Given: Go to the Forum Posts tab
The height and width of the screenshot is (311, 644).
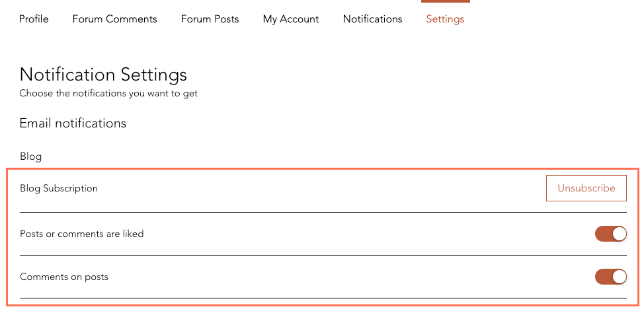Looking at the screenshot, I should coord(210,19).
